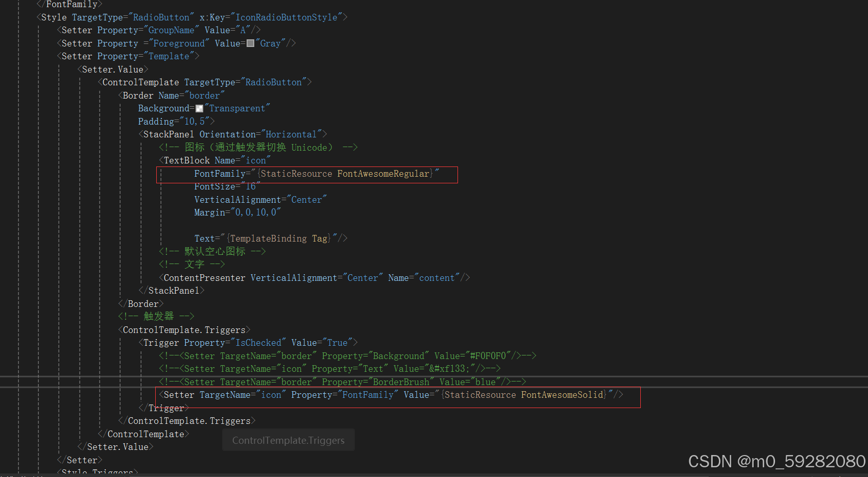
Task: Click the ControlTemplate.Triggers overlay label
Action: pyautogui.click(x=288, y=440)
